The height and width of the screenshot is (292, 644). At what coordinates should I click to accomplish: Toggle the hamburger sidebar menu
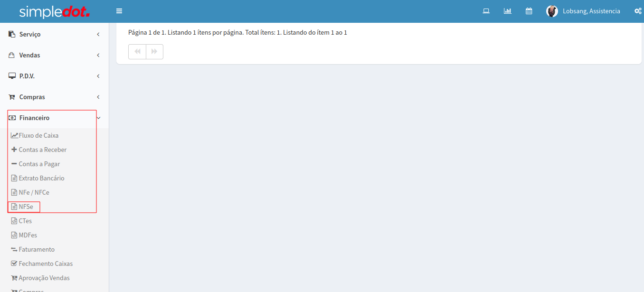[119, 11]
